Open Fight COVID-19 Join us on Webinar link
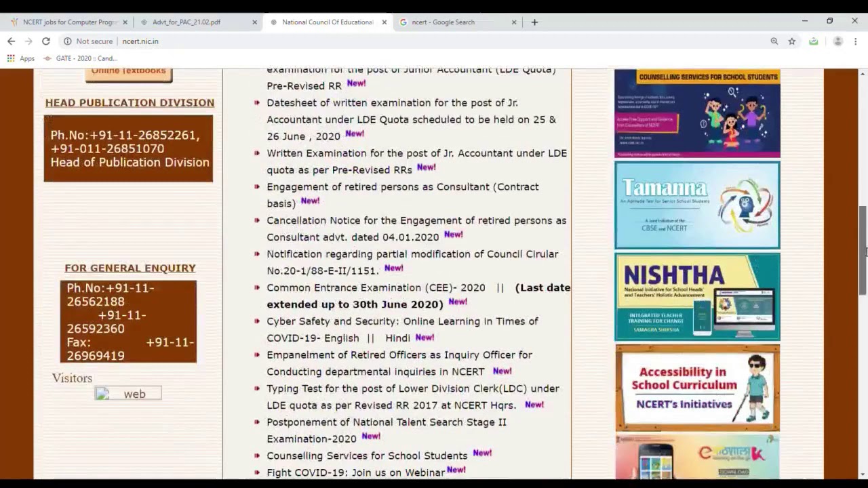 coord(355,472)
